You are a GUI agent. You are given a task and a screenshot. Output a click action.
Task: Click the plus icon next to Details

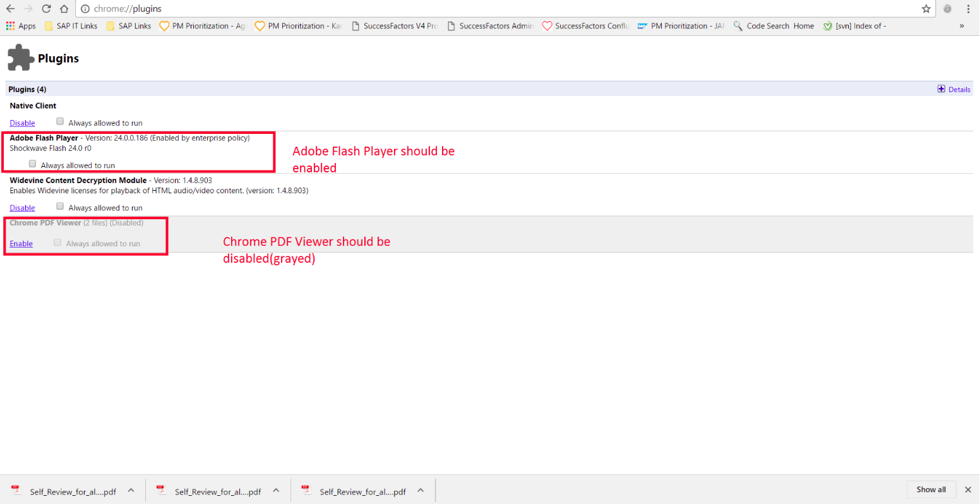click(941, 89)
